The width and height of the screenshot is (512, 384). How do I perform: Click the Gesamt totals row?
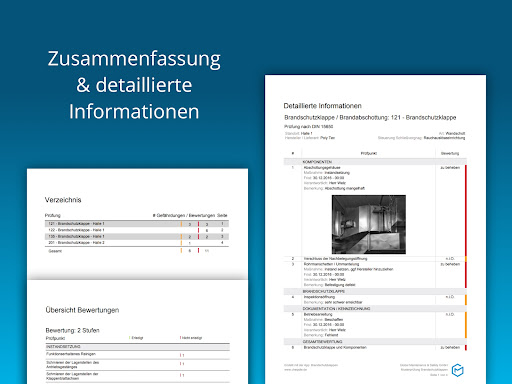137,251
